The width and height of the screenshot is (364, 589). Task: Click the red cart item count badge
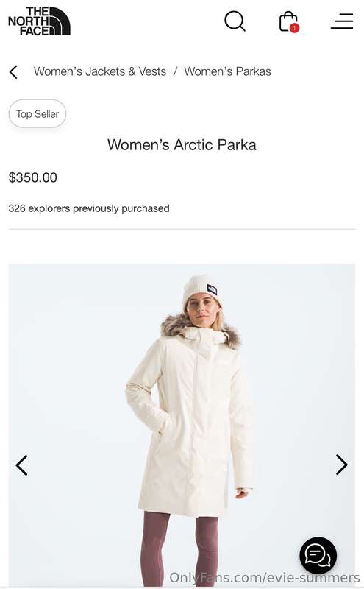[295, 28]
